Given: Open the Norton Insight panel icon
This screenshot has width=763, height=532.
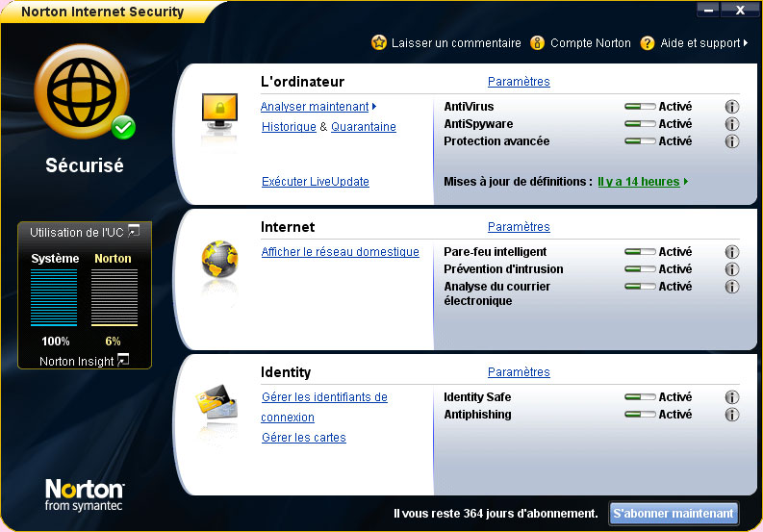Looking at the screenshot, I should coord(122,361).
